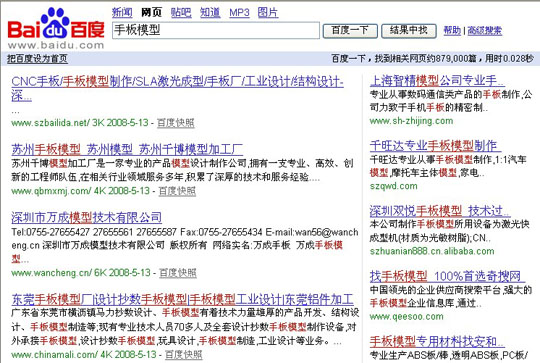The height and width of the screenshot is (363, 540).
Task: Click the 百度一下 search button
Action: point(350,31)
